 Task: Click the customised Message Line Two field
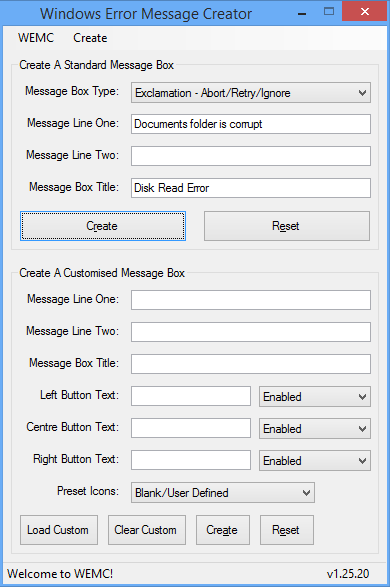tap(251, 332)
